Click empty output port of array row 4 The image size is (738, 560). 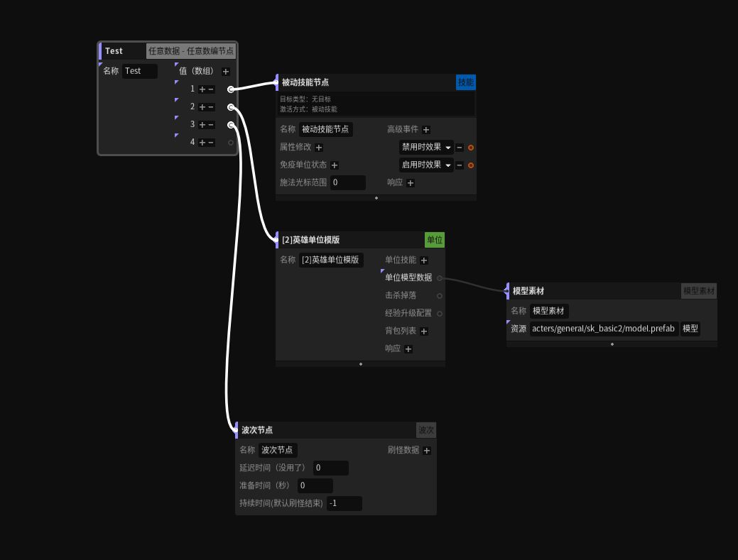[231, 143]
